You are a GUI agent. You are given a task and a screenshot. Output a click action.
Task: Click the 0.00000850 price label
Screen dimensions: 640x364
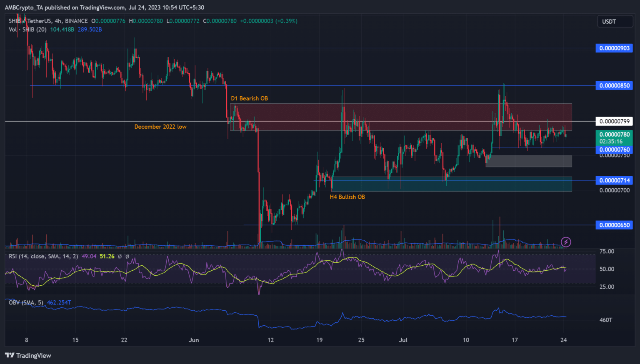point(614,85)
